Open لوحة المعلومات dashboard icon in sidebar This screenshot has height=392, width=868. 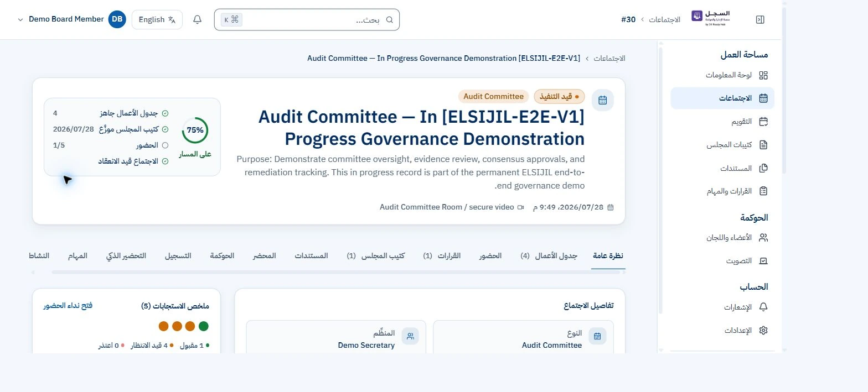point(763,75)
